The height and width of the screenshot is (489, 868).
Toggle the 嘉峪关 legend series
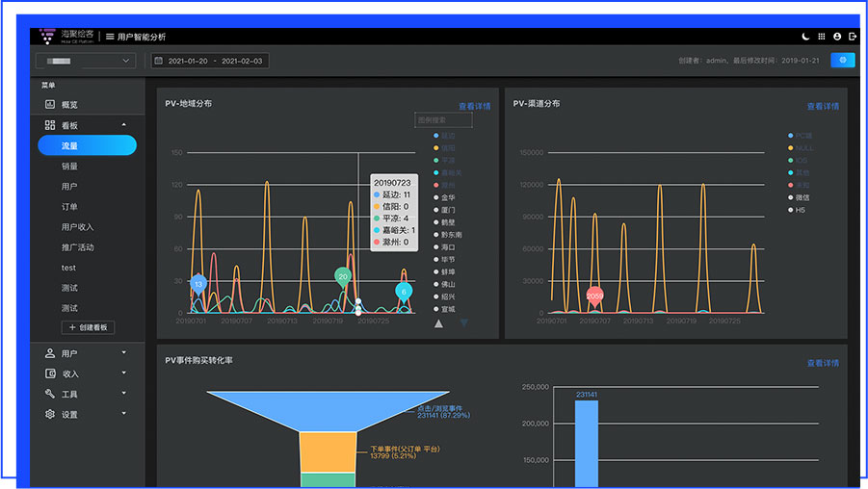(448, 172)
